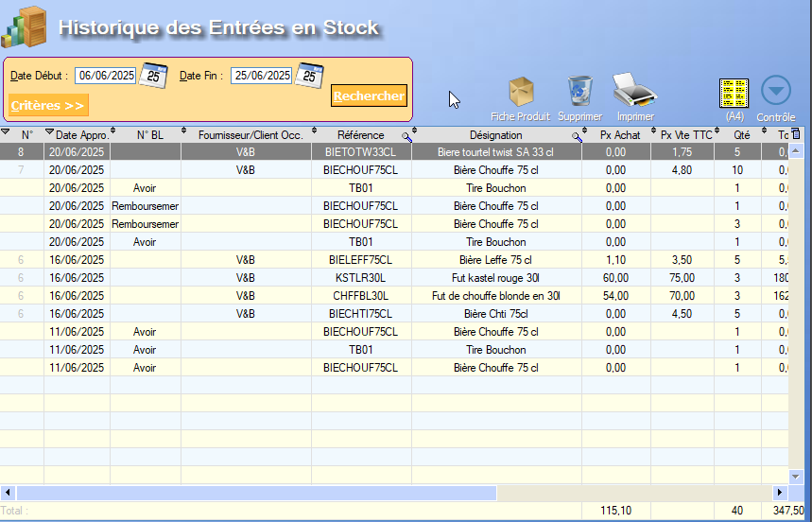Select row BIETOTW33CL reference cell
The image size is (812, 522).
(361, 152)
